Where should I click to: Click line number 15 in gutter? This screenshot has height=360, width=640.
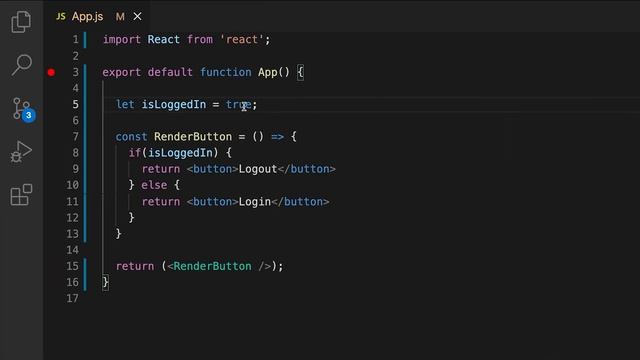coord(73,266)
